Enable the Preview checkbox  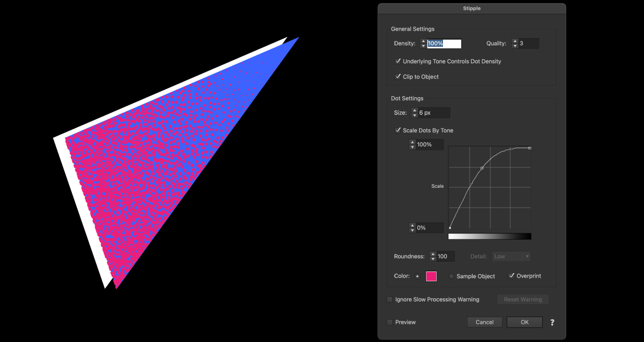click(390, 322)
